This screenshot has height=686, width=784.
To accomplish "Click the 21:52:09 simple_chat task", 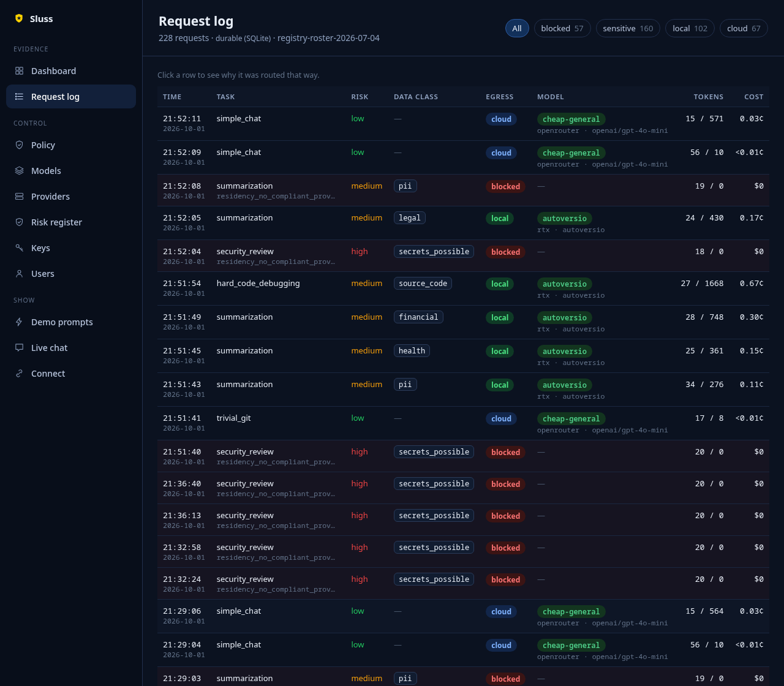I will coord(239,153).
